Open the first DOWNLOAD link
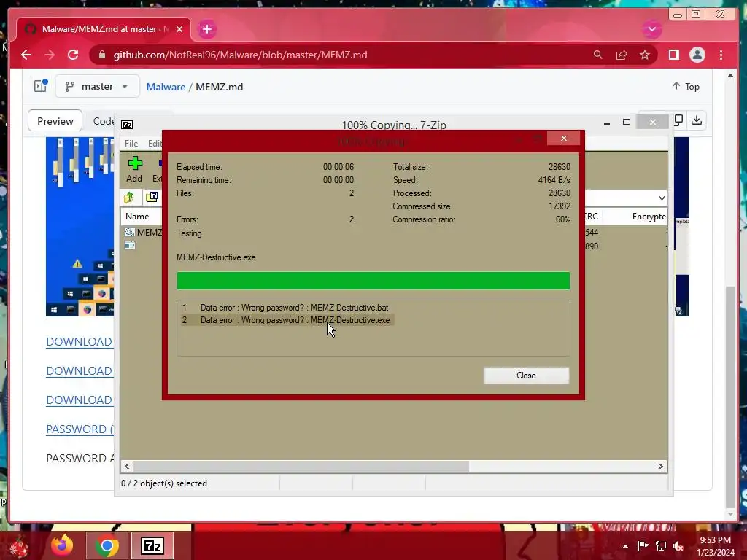 click(79, 341)
